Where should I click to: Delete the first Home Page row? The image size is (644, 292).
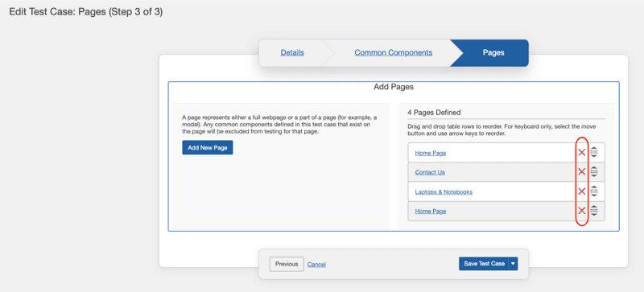click(x=581, y=152)
